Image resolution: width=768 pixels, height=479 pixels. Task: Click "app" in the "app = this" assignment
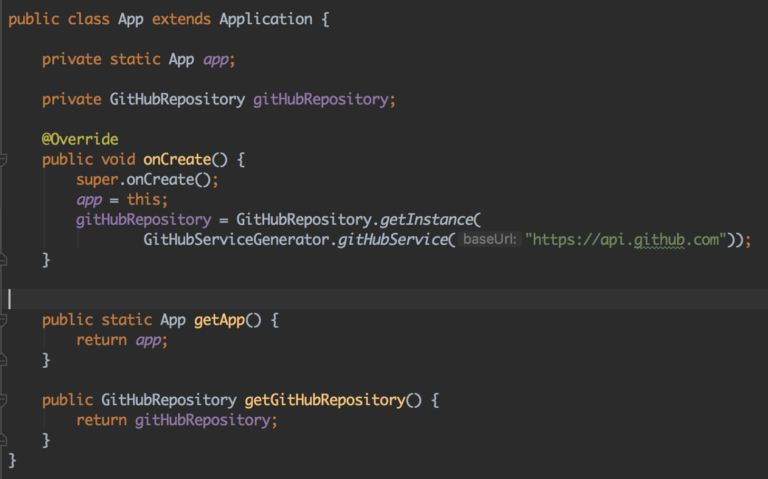89,200
